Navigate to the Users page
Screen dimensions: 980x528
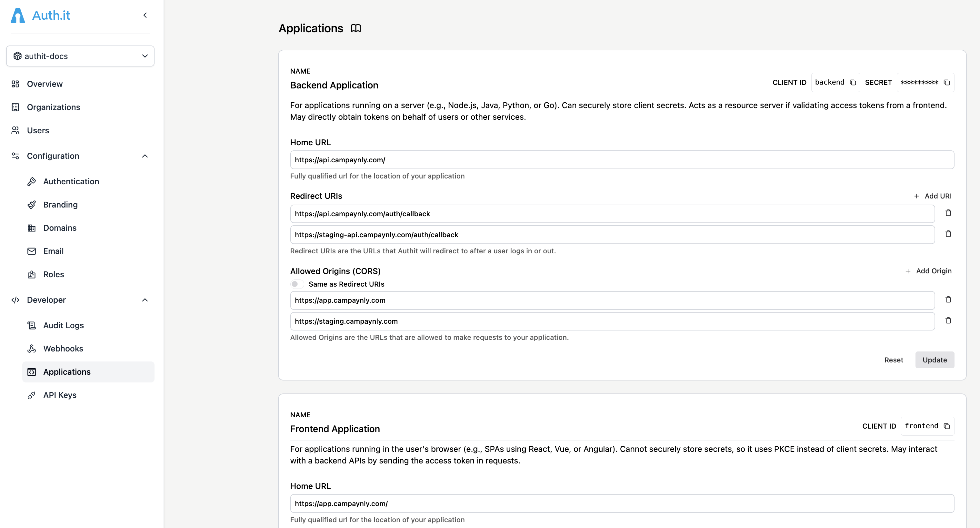tap(38, 130)
